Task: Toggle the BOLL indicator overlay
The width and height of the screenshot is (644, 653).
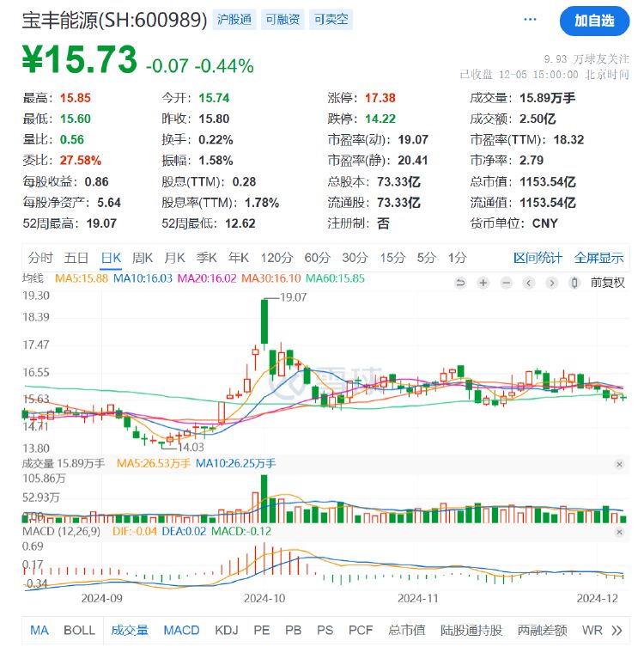Action: pyautogui.click(x=79, y=630)
